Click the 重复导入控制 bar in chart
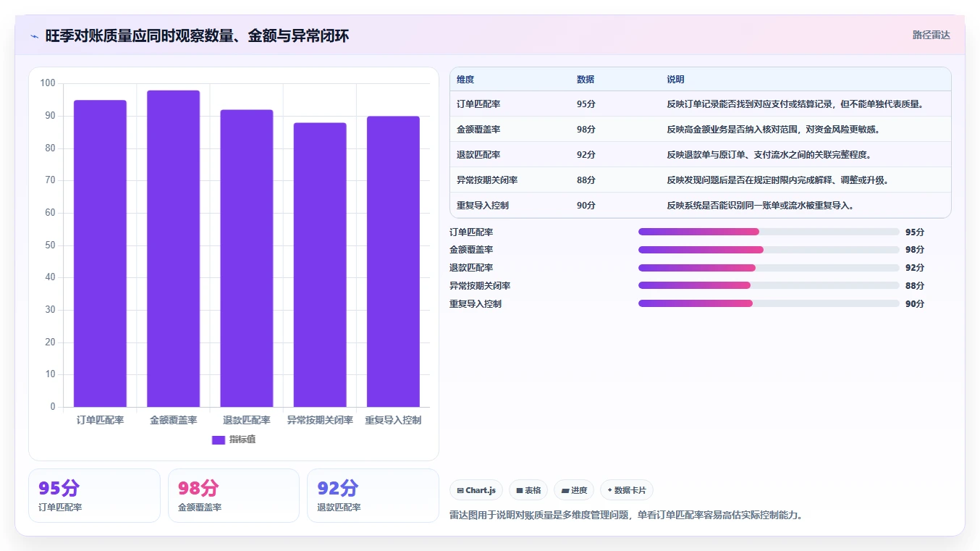Screen dimensions: 980x551 point(393,261)
